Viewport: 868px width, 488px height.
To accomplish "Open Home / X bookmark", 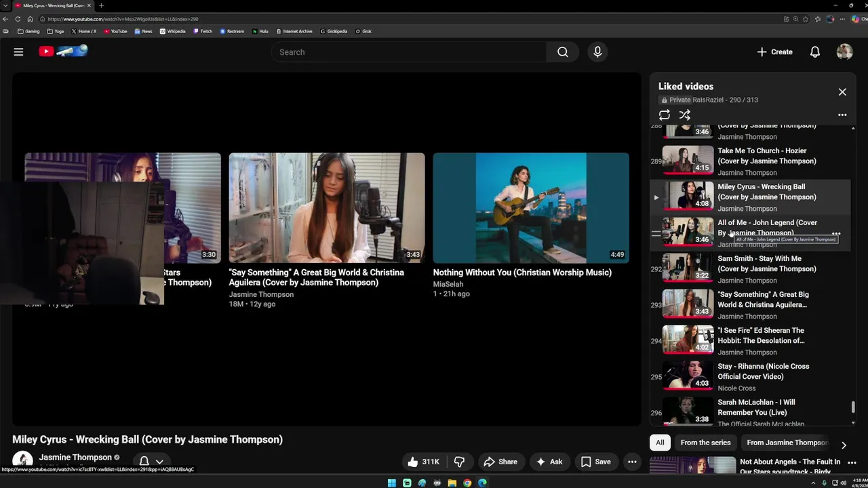I will (84, 31).
